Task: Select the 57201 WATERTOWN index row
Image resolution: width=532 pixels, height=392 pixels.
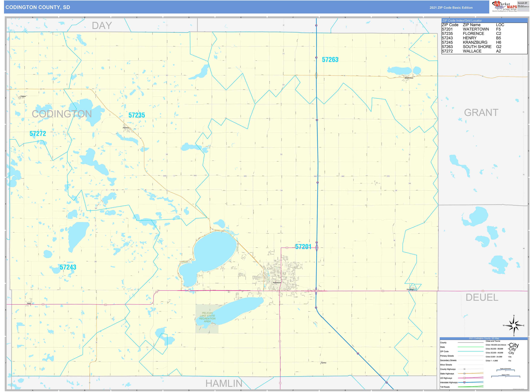Action: pos(472,29)
